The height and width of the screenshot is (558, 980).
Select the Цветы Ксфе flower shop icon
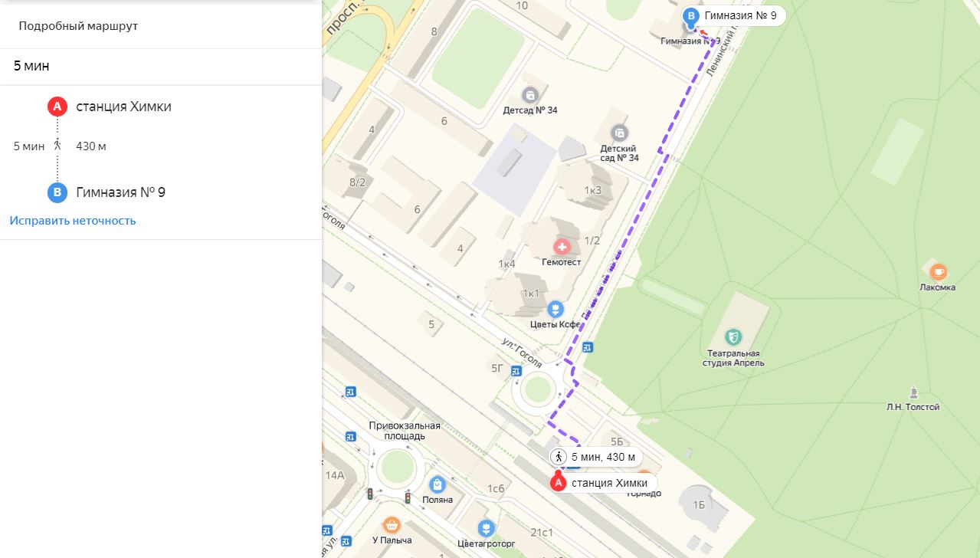tap(556, 309)
